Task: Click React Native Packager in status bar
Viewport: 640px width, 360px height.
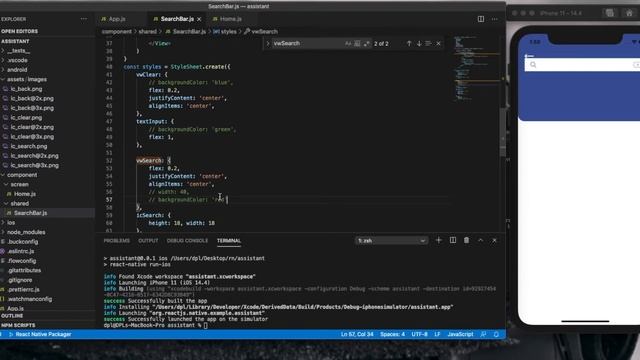Action: click(40, 334)
